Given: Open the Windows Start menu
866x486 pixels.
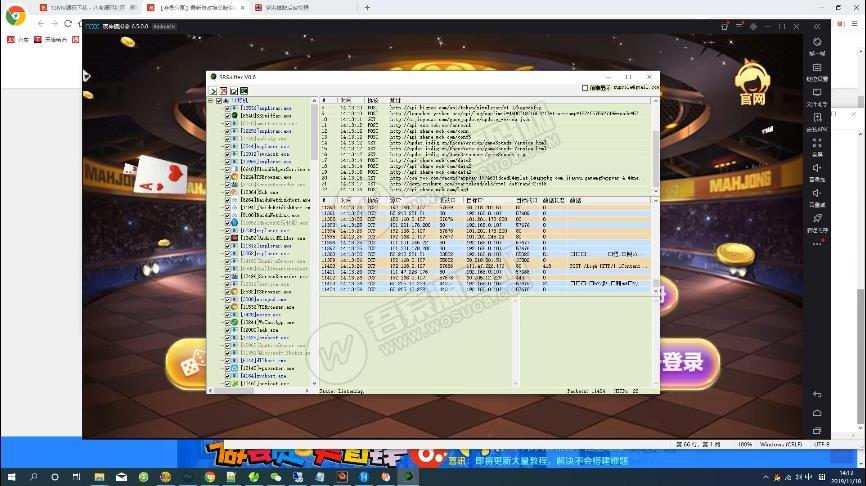Looking at the screenshot, I should 11,477.
